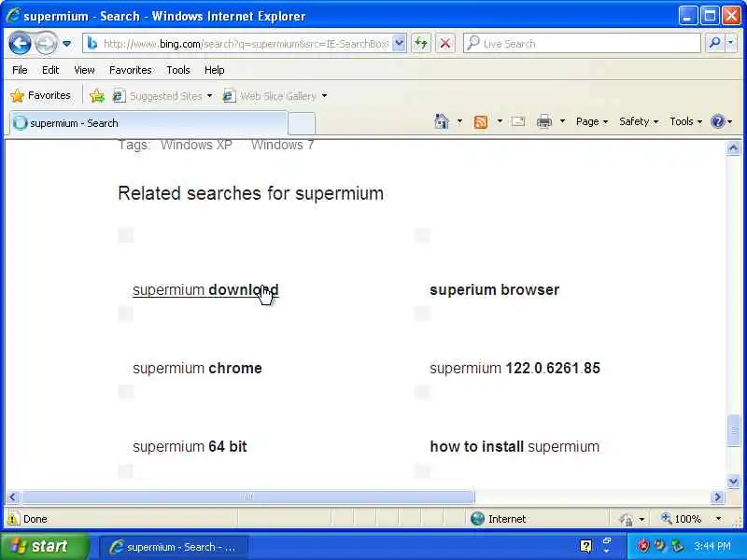This screenshot has width=747, height=560.
Task: Expand the Feeds dropdown arrow
Action: [x=500, y=121]
